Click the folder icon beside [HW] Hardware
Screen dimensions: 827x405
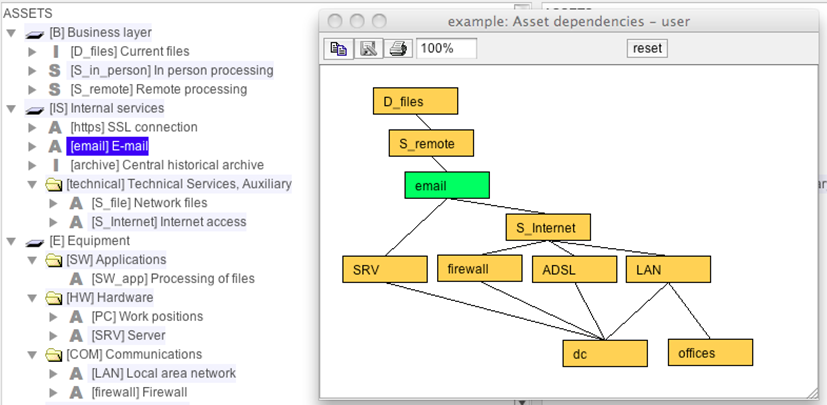coord(54,298)
